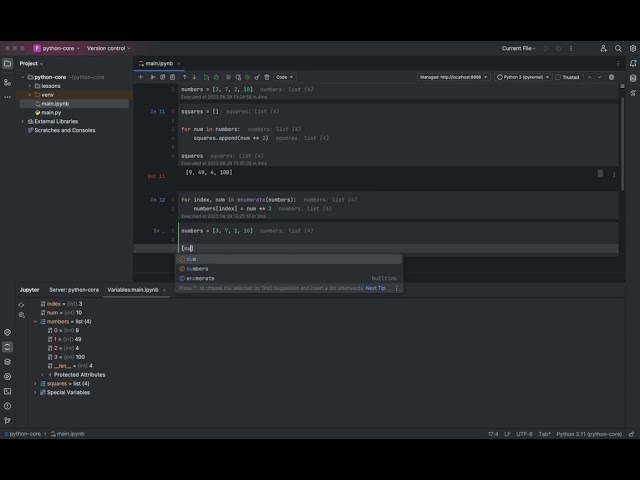
Task: Switch to the Server: python-core tab
Action: [74, 290]
